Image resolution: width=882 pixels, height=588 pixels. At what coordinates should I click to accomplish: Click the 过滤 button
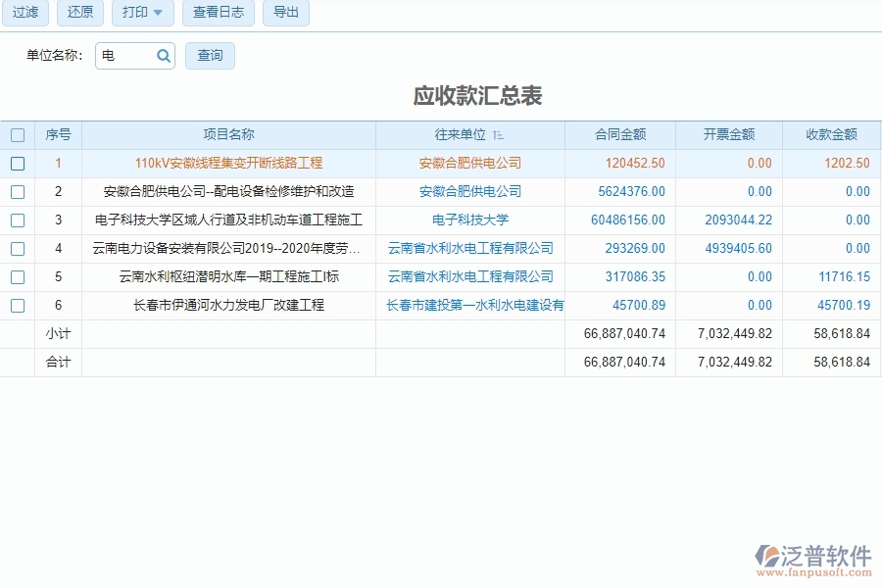pyautogui.click(x=25, y=13)
